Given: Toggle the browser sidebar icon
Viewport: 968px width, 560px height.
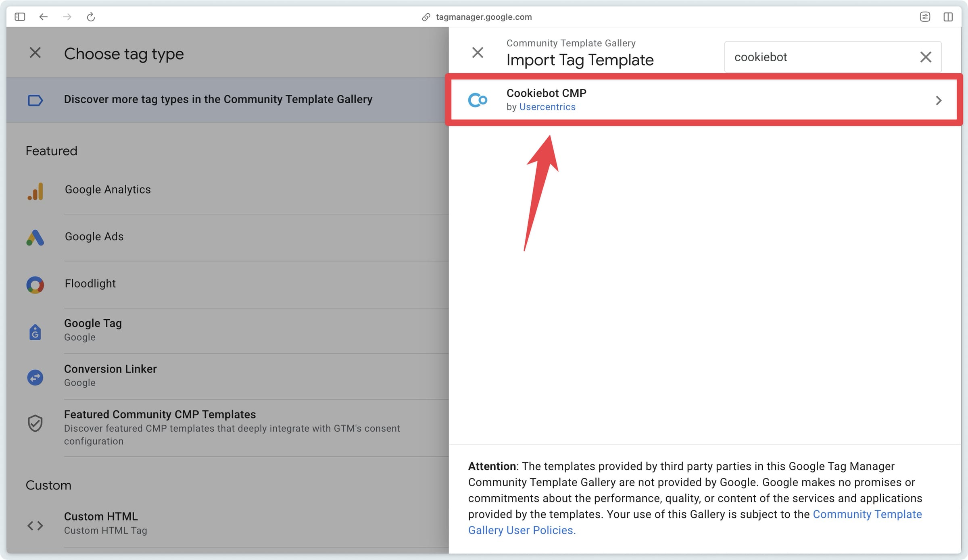Looking at the screenshot, I should [20, 17].
